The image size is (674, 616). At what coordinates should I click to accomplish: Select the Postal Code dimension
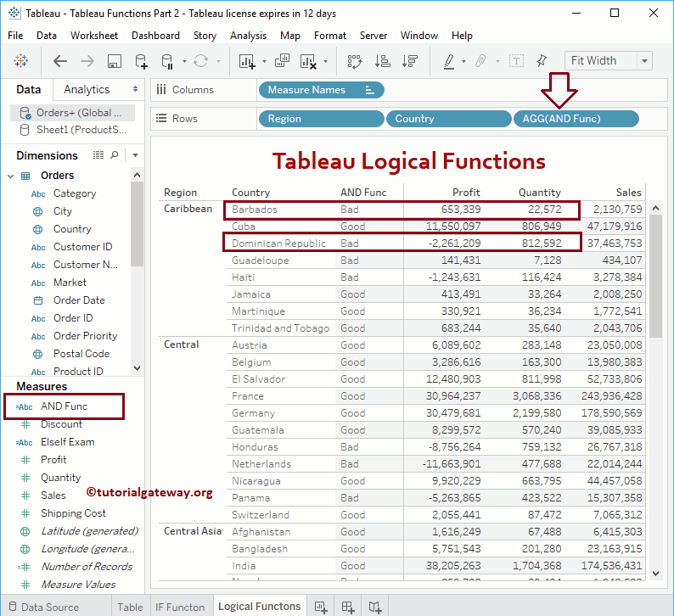tap(81, 354)
